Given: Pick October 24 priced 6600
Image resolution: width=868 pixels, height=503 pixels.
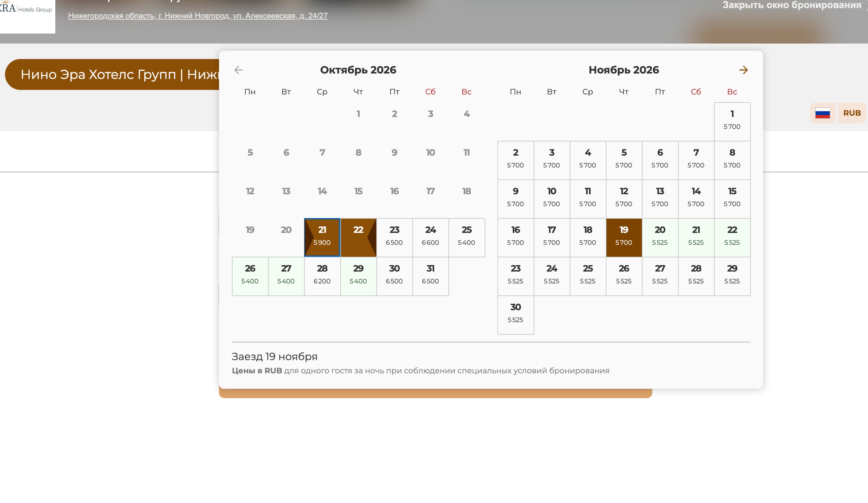Looking at the screenshot, I should [431, 238].
